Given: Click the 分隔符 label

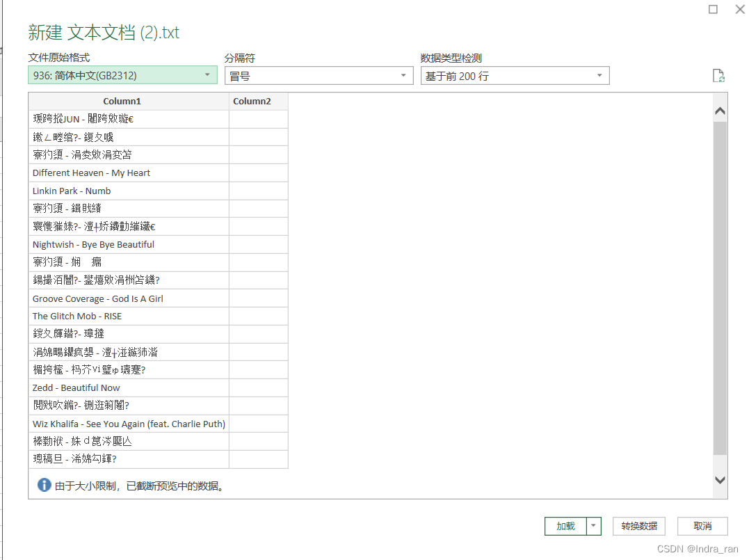Looking at the screenshot, I should (240, 58).
